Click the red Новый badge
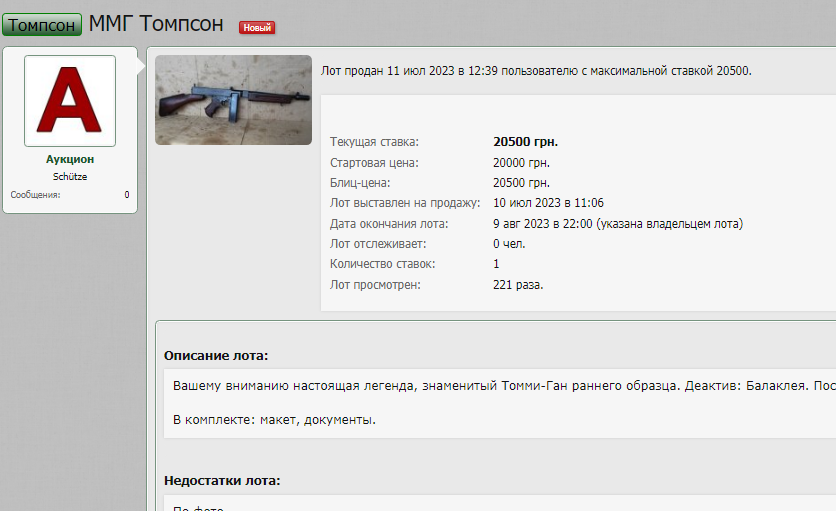Viewport: 836px width, 511px height. pos(257,27)
